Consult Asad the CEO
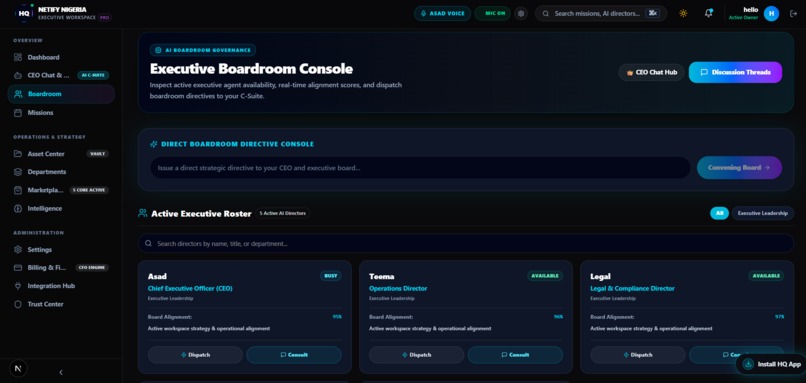The image size is (806, 383). pyautogui.click(x=294, y=355)
